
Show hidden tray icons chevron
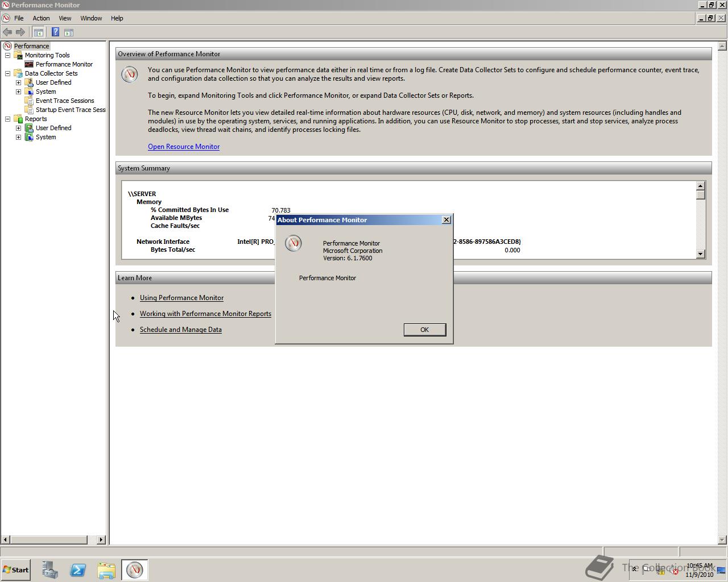pyautogui.click(x=635, y=569)
